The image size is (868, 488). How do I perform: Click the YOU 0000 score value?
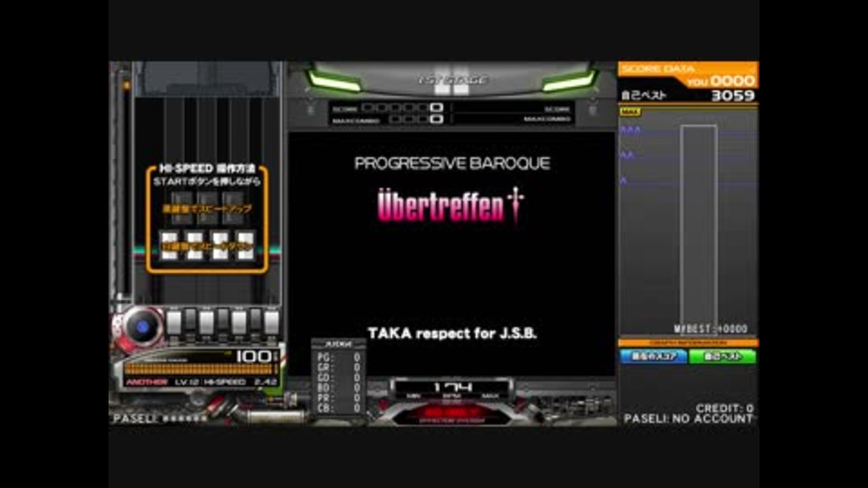click(x=721, y=81)
